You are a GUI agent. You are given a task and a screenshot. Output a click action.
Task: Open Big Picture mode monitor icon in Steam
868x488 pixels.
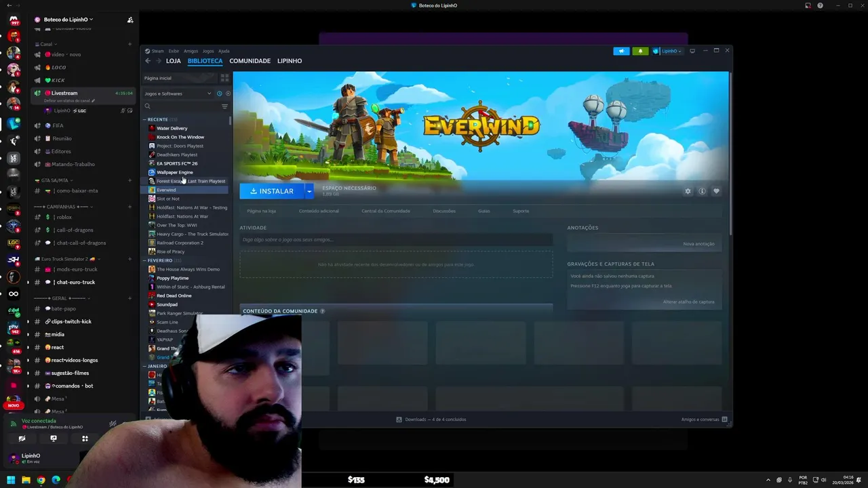pos(692,51)
